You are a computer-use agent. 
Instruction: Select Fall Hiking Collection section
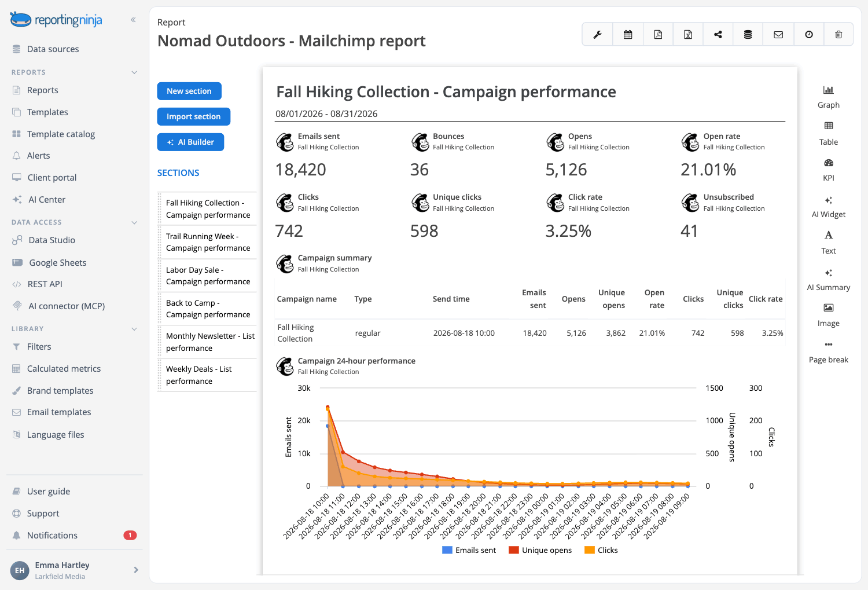tap(207, 209)
